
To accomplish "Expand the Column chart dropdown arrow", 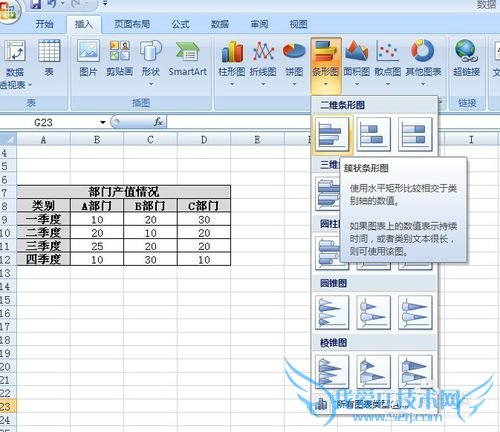I will [x=232, y=84].
